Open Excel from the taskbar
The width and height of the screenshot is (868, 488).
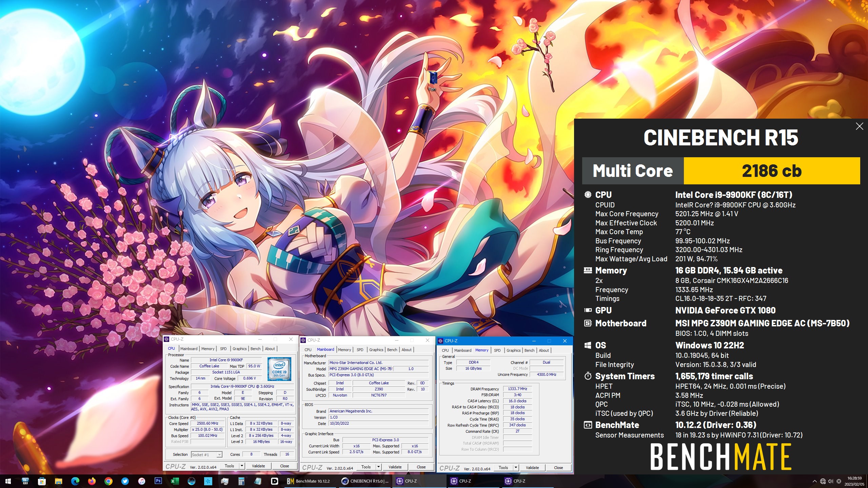point(175,481)
